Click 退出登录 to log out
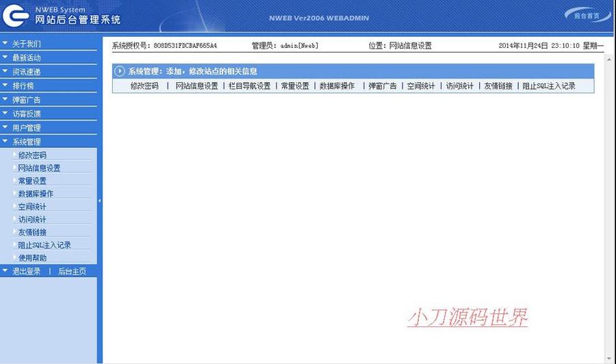This screenshot has width=616, height=364. (26, 272)
